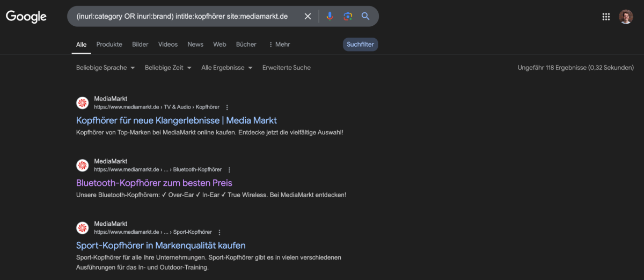The height and width of the screenshot is (280, 644).
Task: Open options menu for Kopfhörer breadcrumb result
Action: 227,107
